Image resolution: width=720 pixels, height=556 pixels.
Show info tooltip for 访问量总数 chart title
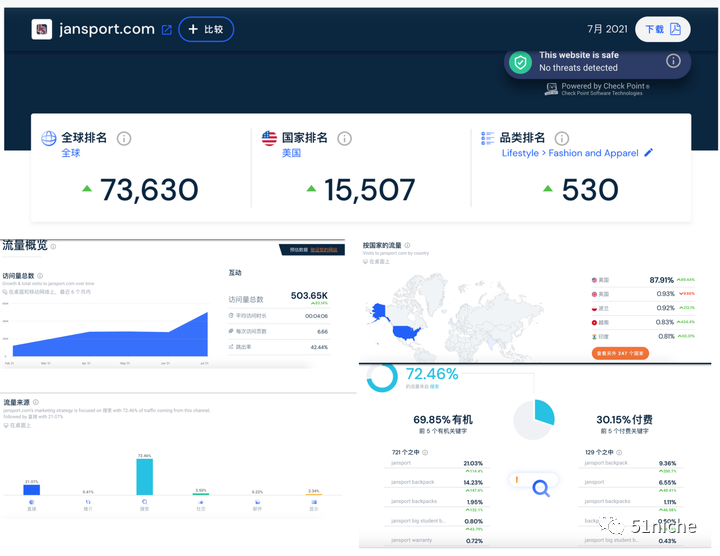pyautogui.click(x=40, y=276)
